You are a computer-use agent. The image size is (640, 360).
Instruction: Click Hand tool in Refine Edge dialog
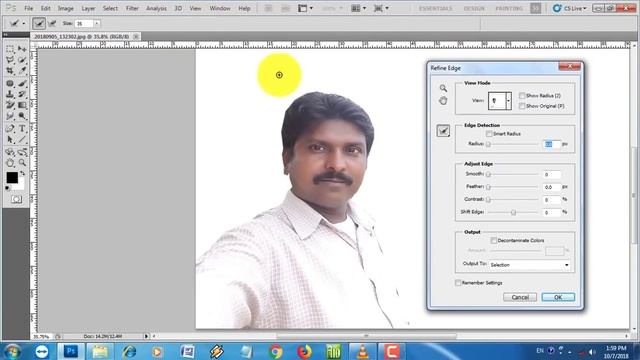[443, 100]
